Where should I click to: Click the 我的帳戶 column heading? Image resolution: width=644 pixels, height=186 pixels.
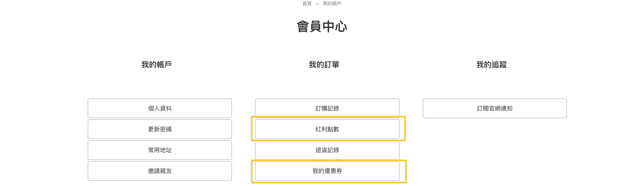157,65
